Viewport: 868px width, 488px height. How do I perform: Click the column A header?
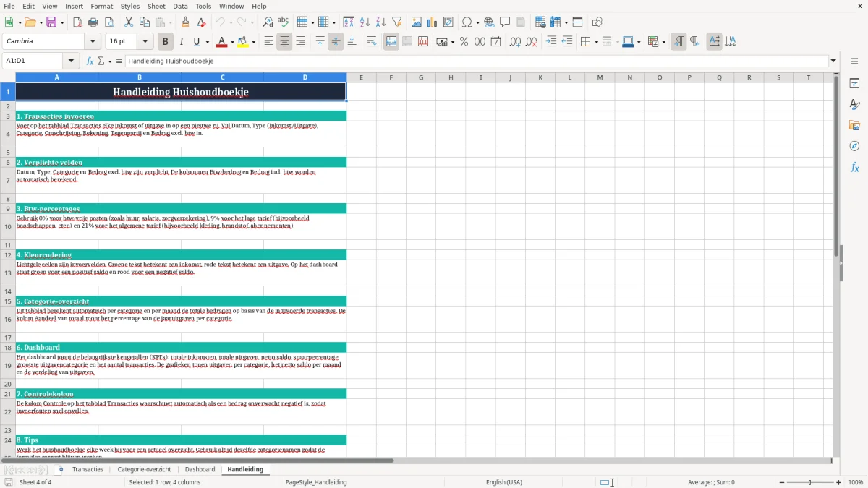coord(56,77)
